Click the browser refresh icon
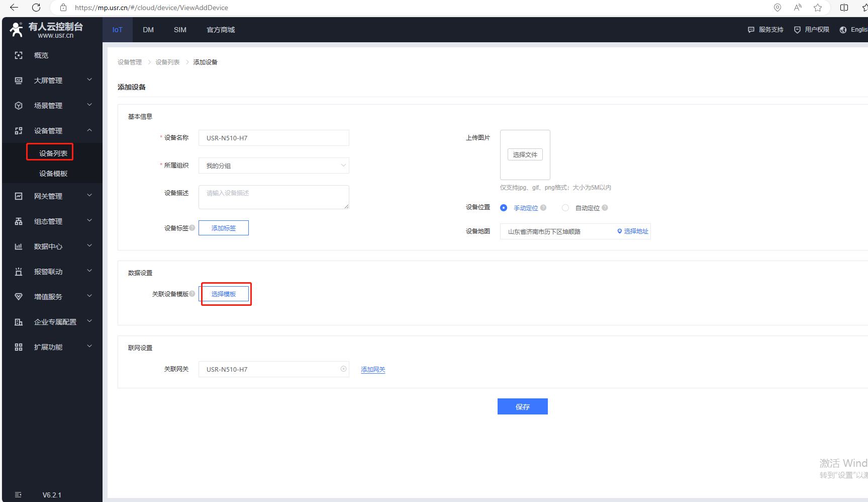 (x=36, y=8)
